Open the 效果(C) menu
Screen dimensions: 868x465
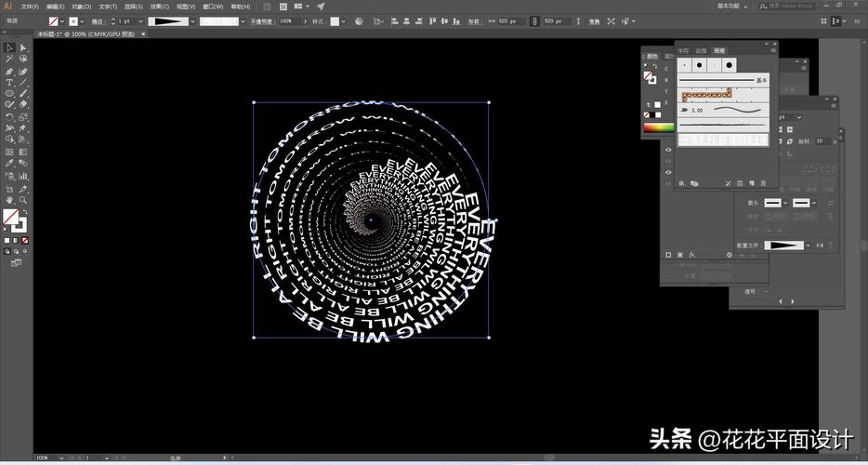(x=160, y=7)
